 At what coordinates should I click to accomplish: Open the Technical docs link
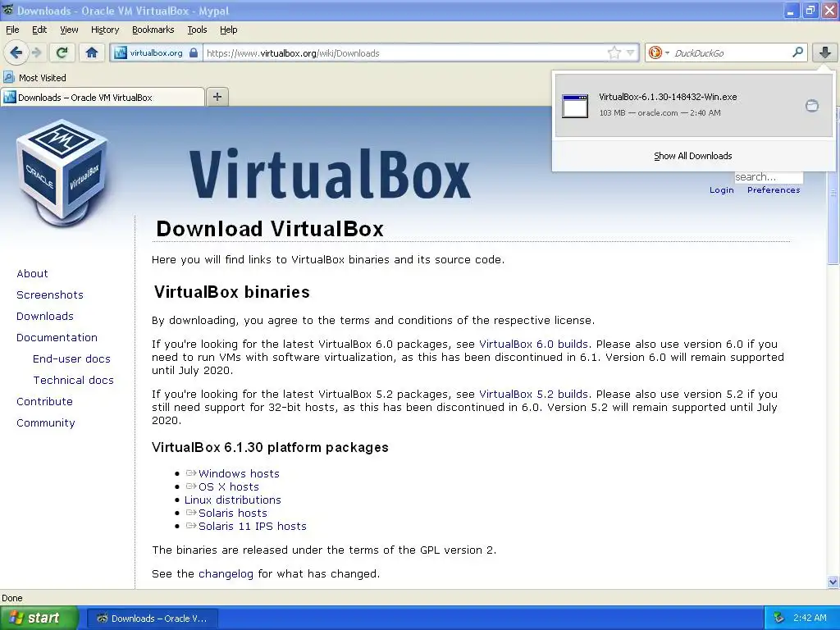click(x=73, y=381)
